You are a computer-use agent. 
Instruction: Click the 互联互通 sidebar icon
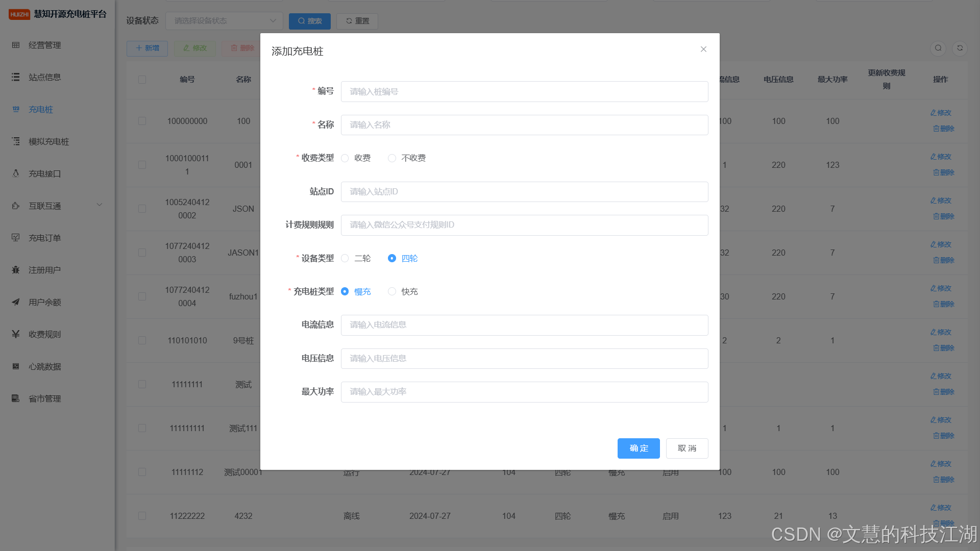coord(16,206)
